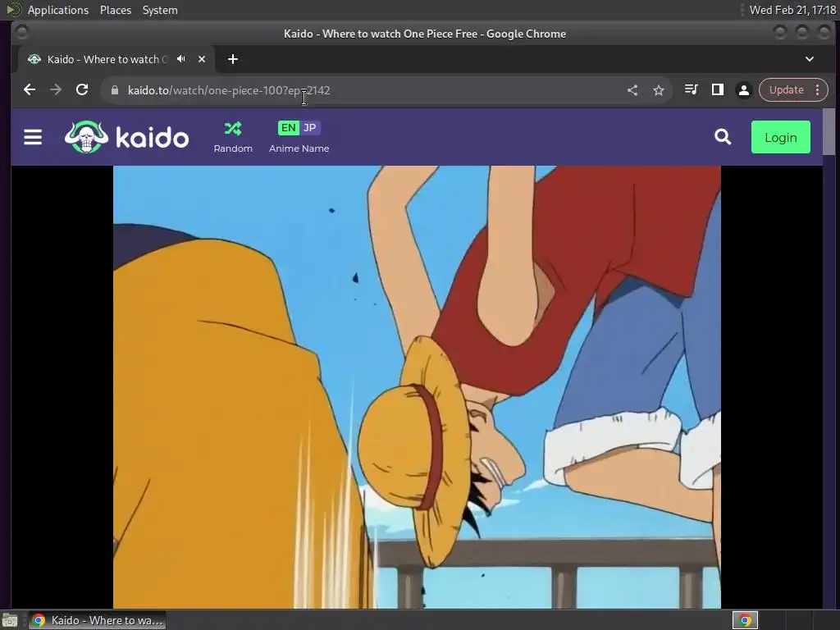Close the Kaido tab
Screen dimensions: 840x630
(202, 59)
